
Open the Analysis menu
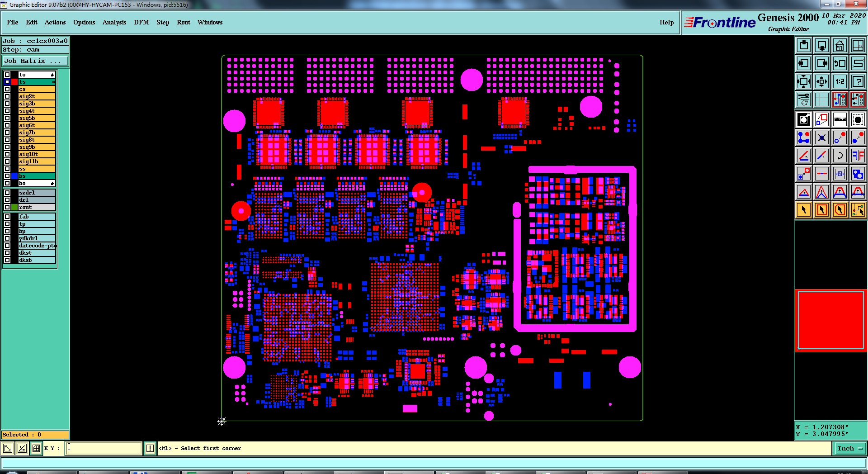114,22
